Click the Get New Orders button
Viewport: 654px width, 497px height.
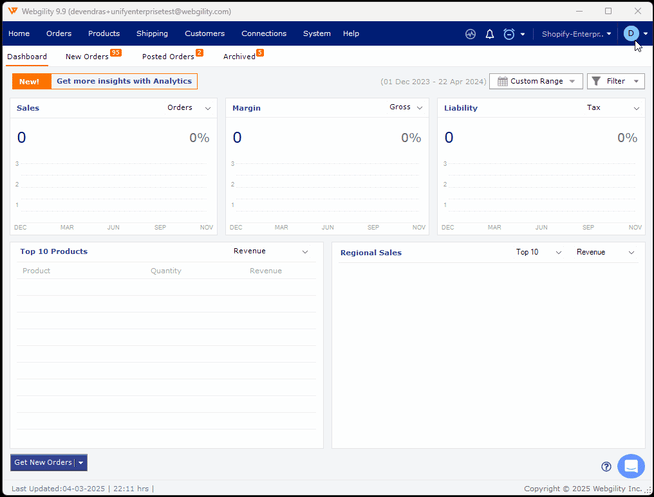pos(43,463)
